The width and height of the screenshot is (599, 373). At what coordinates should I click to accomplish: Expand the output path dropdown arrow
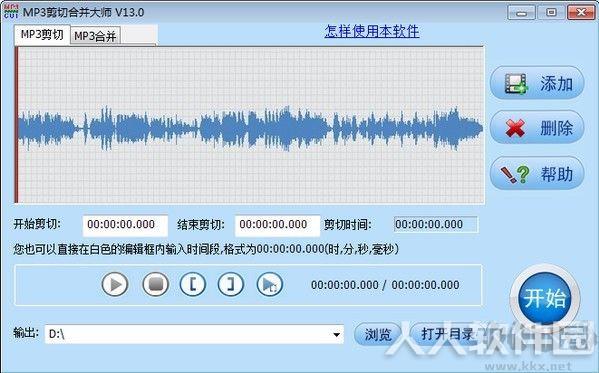(x=336, y=334)
